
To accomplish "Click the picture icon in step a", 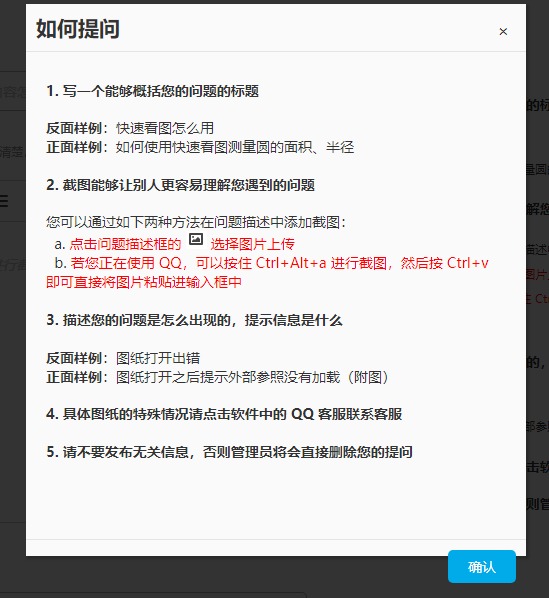I will (x=196, y=240).
